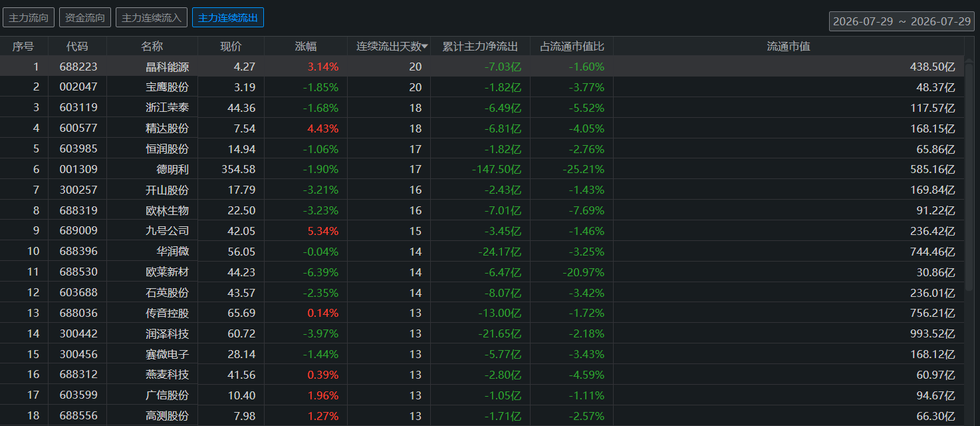The height and width of the screenshot is (426, 980).
Task: Sort by 流通市值 column header
Action: [x=789, y=47]
